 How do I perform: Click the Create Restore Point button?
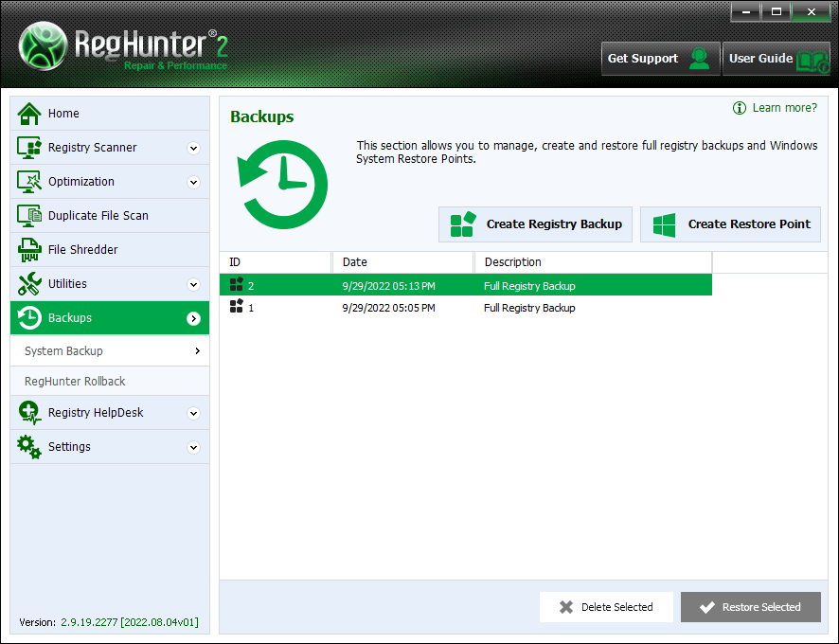[x=730, y=224]
